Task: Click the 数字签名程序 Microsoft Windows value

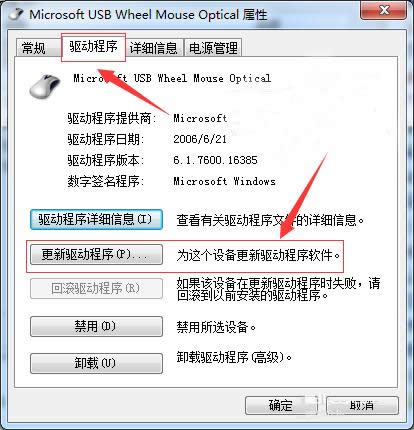Action: [x=224, y=181]
